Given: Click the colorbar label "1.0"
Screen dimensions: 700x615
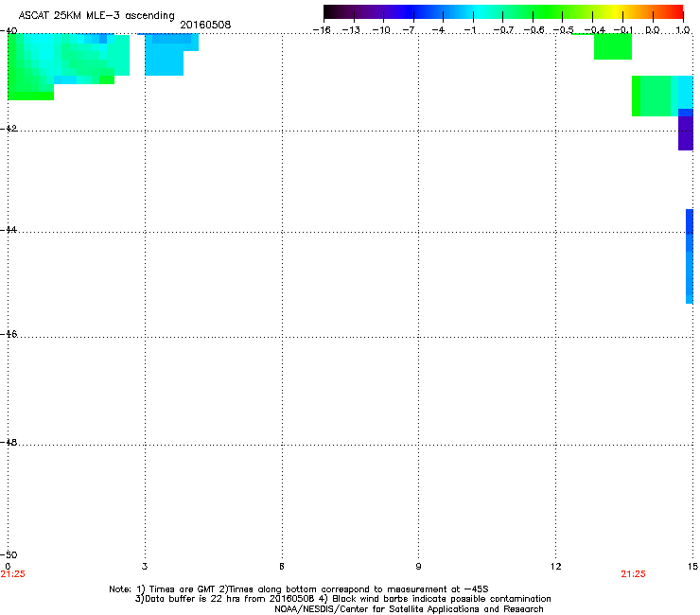Looking at the screenshot, I should tap(683, 30).
